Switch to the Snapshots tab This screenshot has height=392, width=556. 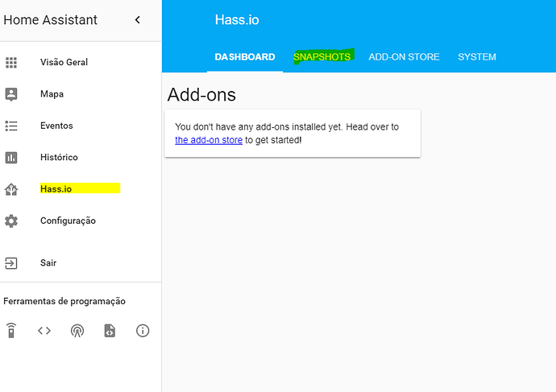tap(322, 57)
